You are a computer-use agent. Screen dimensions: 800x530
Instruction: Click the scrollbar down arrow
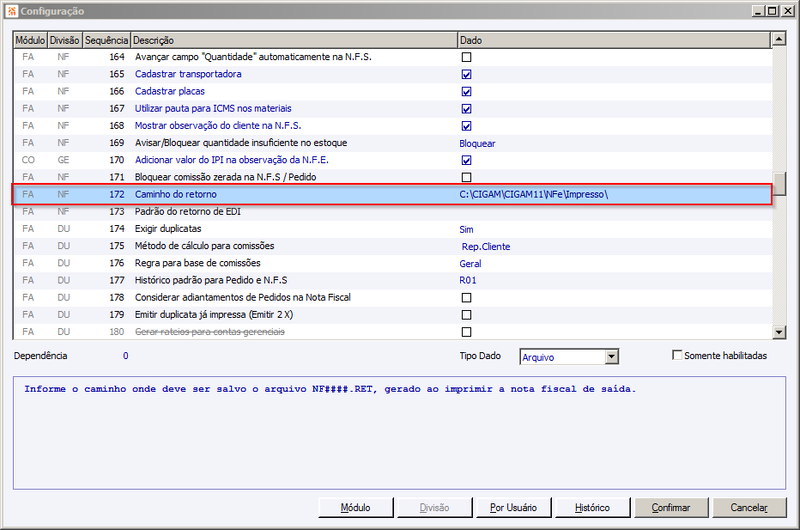[x=779, y=333]
